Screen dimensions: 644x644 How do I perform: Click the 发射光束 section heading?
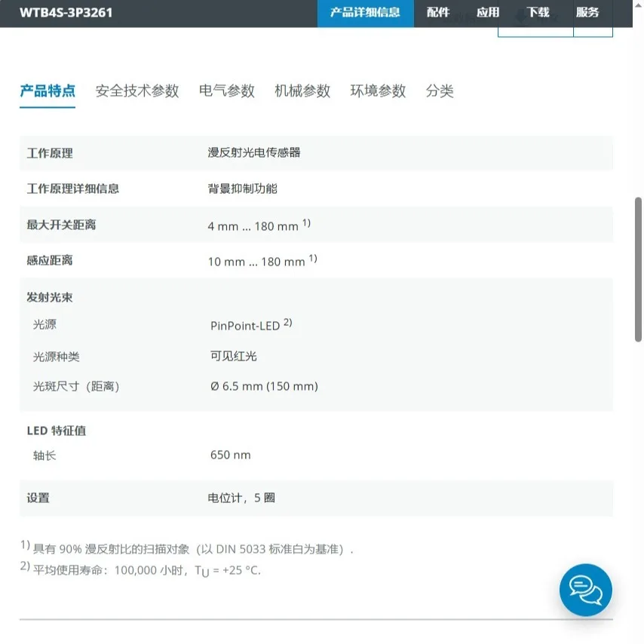coord(50,297)
